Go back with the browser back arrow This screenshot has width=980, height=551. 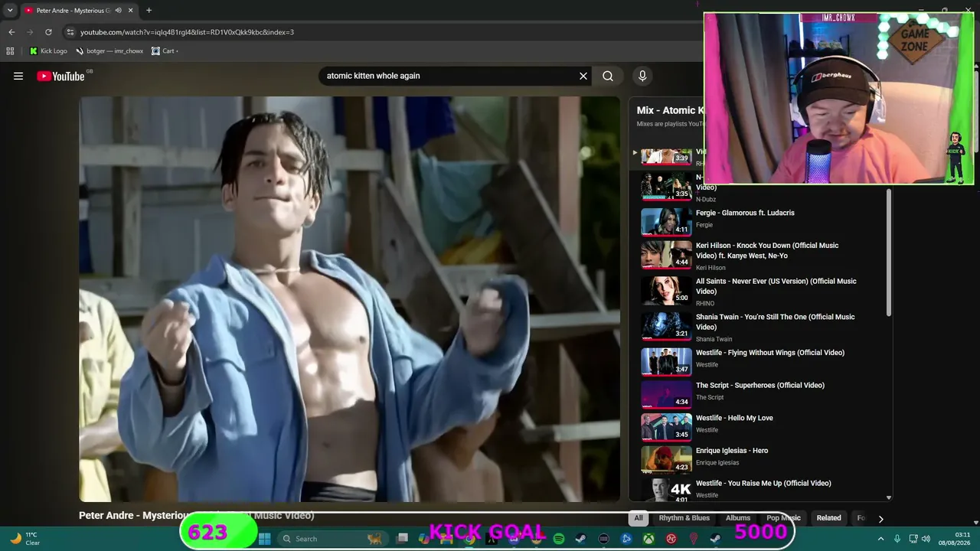point(11,32)
